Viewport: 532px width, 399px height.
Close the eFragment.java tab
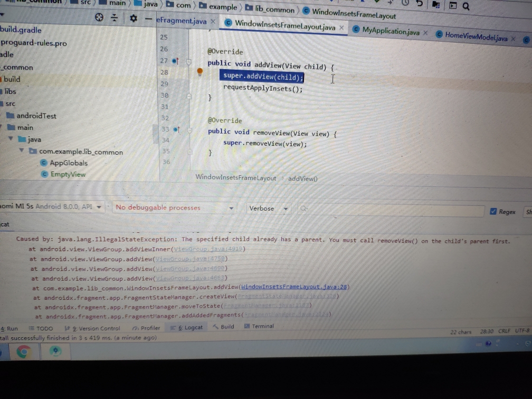tap(213, 21)
